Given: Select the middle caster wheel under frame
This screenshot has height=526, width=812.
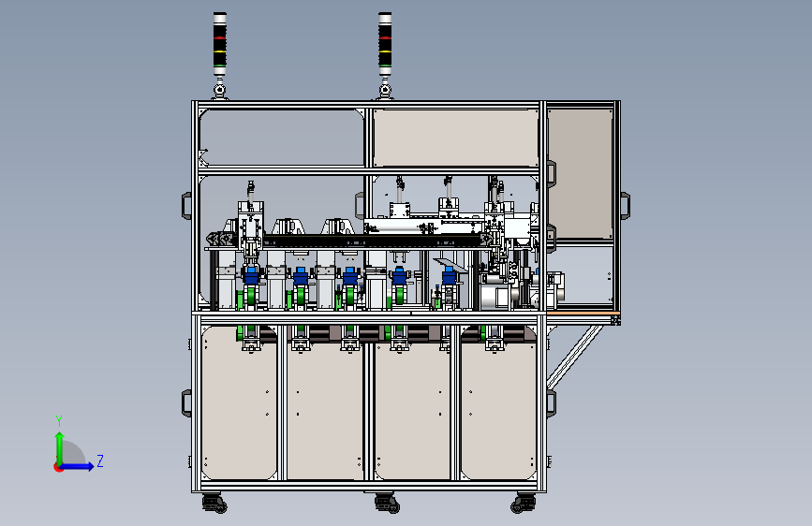Looking at the screenshot, I should pyautogui.click(x=387, y=503).
